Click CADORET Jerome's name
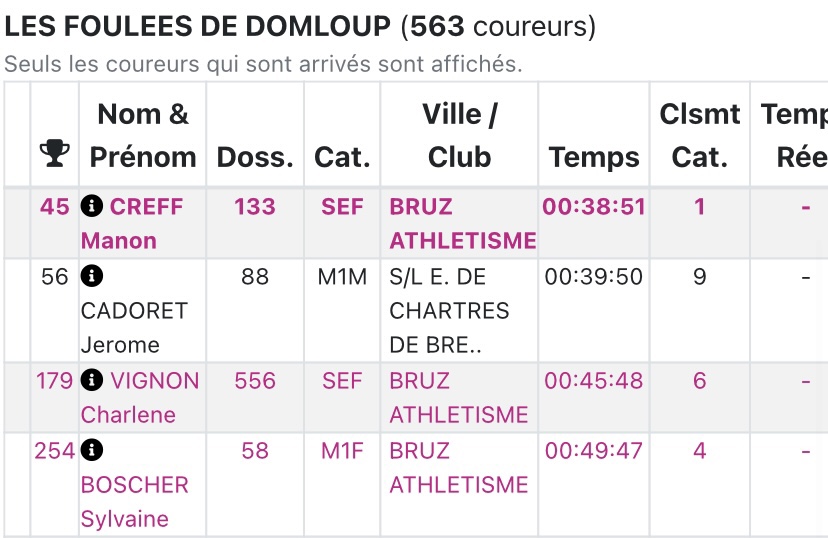Image resolution: width=828 pixels, height=538 pixels. [134, 327]
